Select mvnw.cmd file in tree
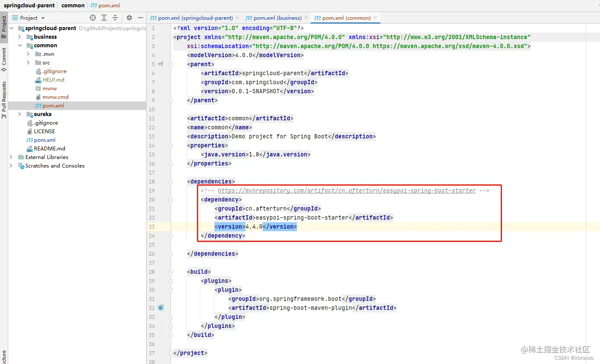The height and width of the screenshot is (364, 600). (x=55, y=97)
